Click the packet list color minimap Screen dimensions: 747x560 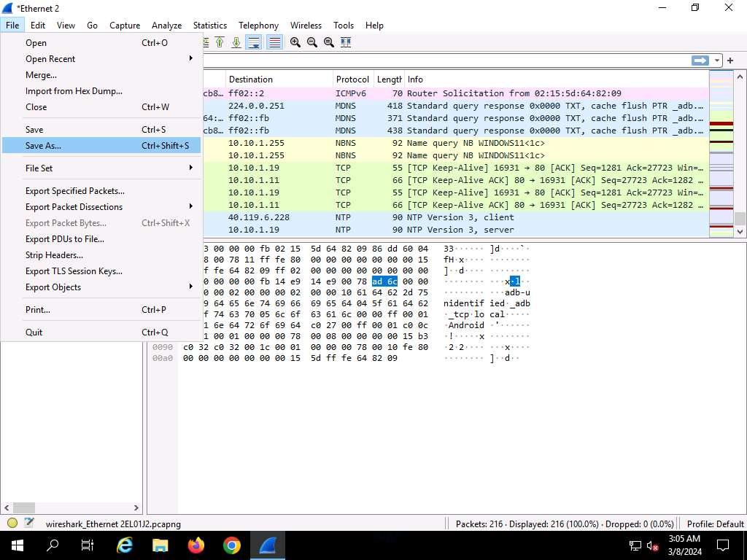click(x=721, y=153)
